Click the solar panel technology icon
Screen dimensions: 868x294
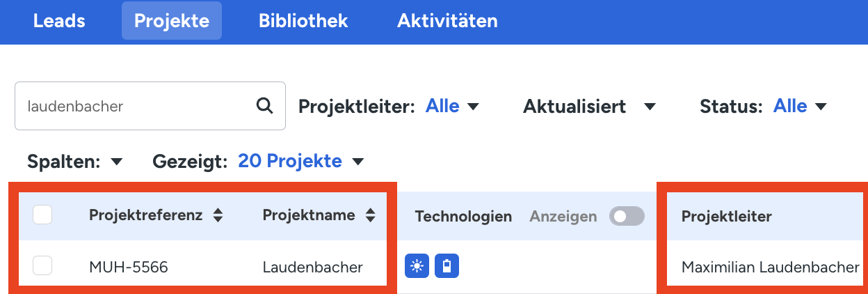tap(417, 266)
